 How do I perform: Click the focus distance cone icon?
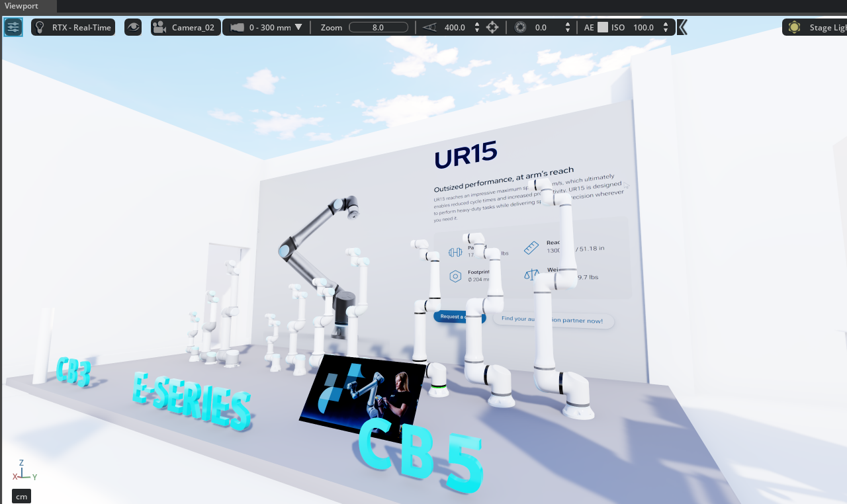point(429,27)
